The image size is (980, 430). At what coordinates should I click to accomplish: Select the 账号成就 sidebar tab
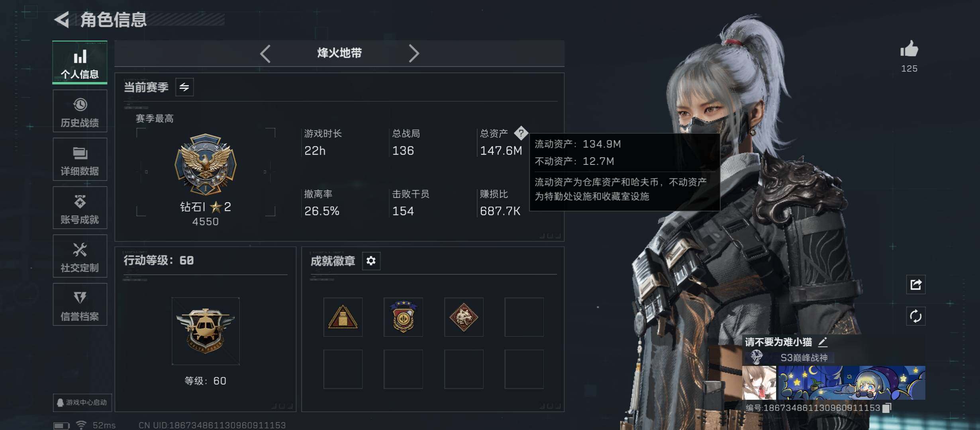pyautogui.click(x=80, y=208)
